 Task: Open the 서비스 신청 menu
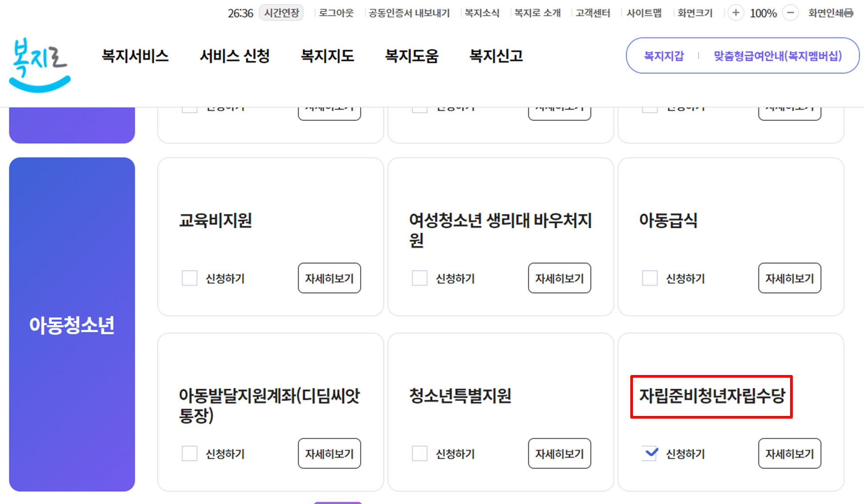(x=235, y=56)
